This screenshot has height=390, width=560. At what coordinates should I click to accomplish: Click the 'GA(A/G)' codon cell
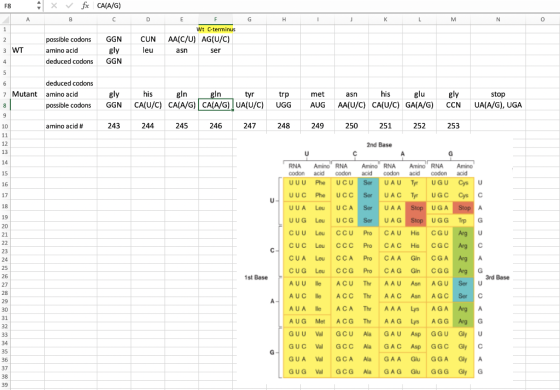[419, 105]
